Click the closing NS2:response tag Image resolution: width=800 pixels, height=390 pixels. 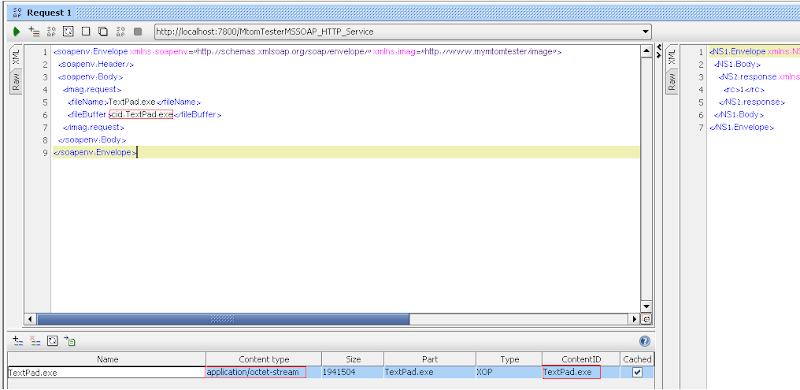coord(752,102)
